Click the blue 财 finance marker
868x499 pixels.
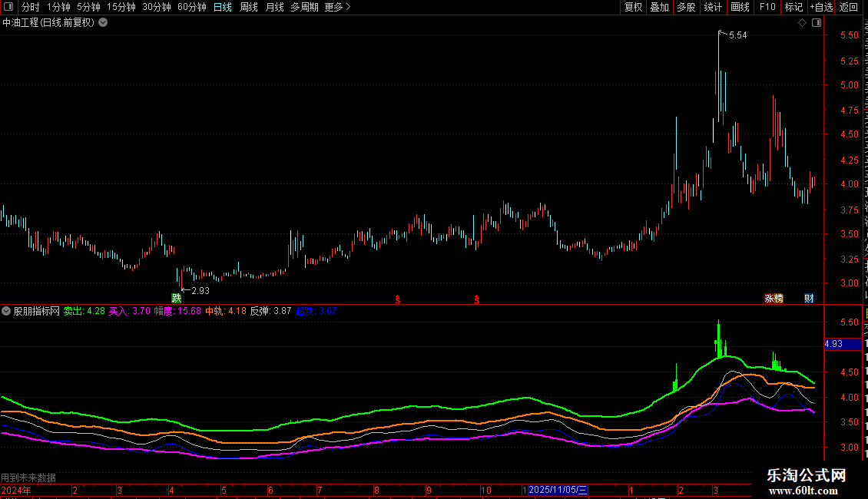point(809,299)
